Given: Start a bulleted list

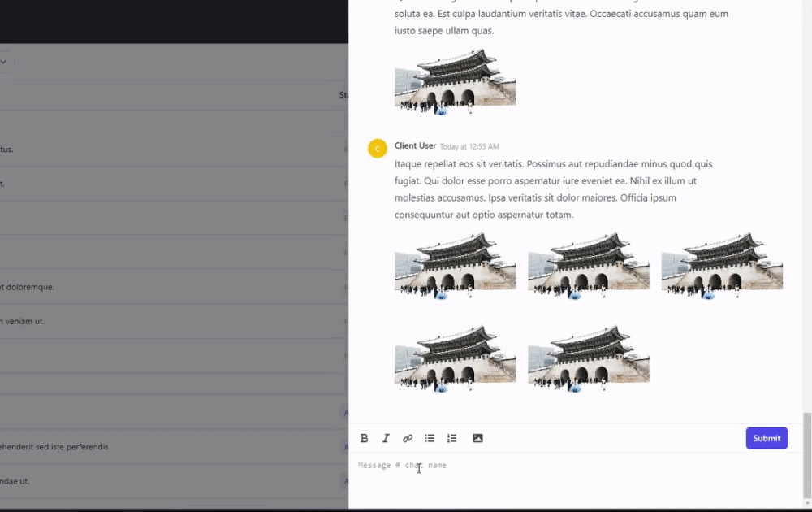Looking at the screenshot, I should [x=430, y=438].
